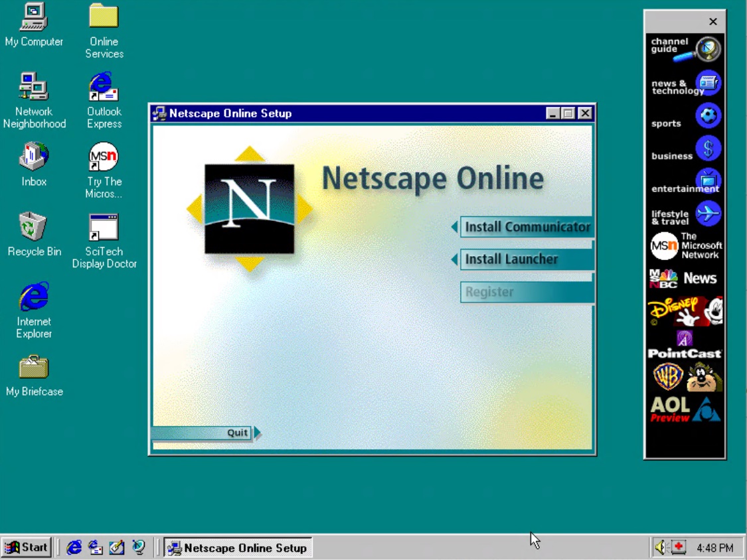Launch Internet Explorer from Quick Launch
The image size is (747, 560).
(74, 547)
